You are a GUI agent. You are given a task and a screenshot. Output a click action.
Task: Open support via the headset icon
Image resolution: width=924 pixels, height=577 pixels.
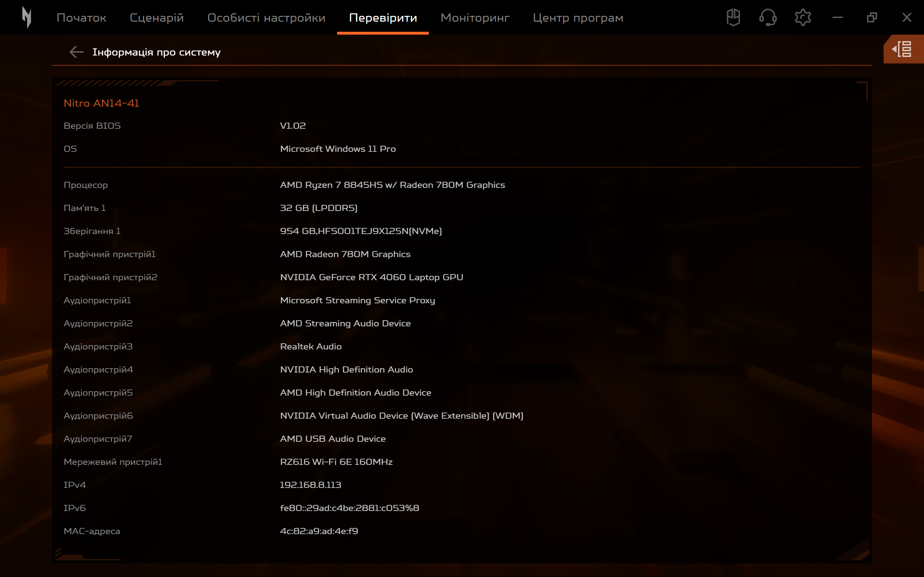click(x=768, y=17)
